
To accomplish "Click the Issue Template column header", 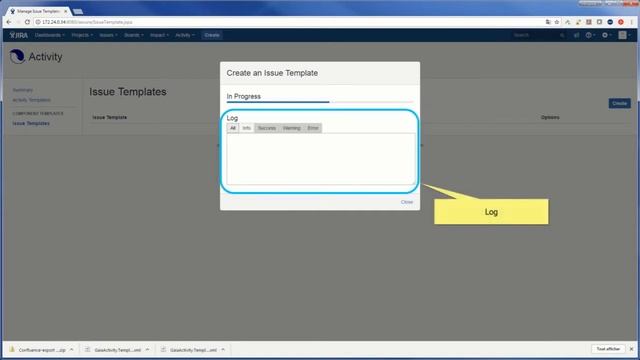I will [x=109, y=118].
